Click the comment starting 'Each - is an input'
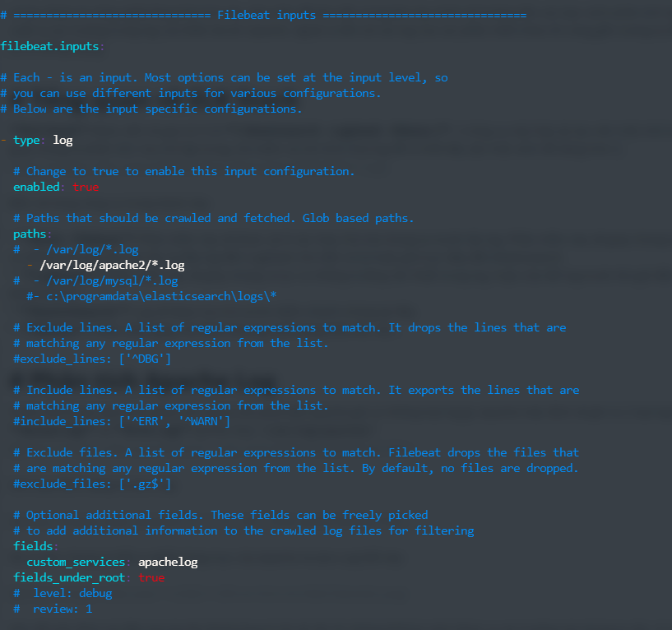Screen dimensions: 672x630 [225, 77]
